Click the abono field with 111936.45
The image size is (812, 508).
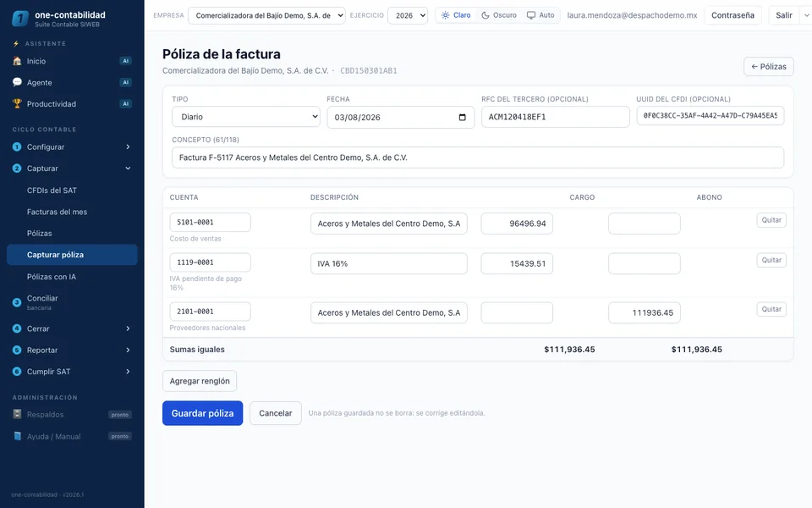[x=645, y=312]
